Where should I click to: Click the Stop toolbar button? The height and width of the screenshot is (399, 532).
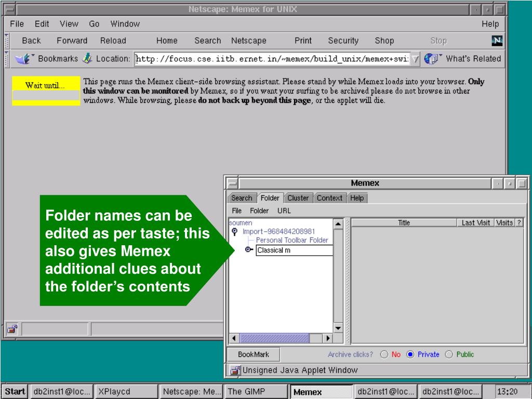pos(438,41)
